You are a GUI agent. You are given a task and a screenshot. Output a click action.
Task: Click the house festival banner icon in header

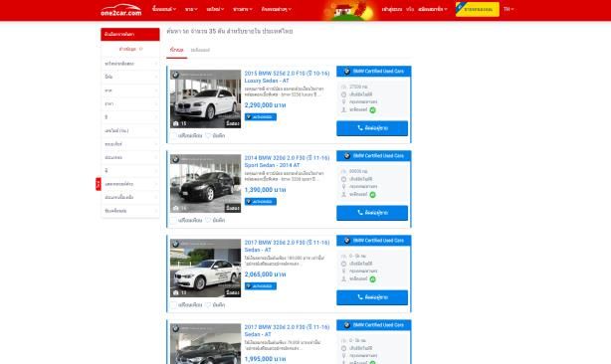click(348, 10)
